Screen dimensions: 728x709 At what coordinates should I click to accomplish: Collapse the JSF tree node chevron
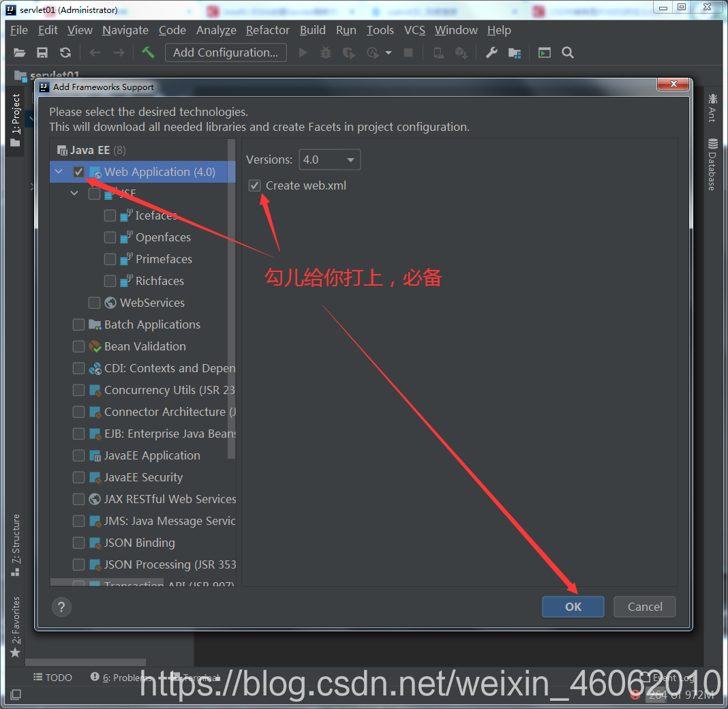74,193
